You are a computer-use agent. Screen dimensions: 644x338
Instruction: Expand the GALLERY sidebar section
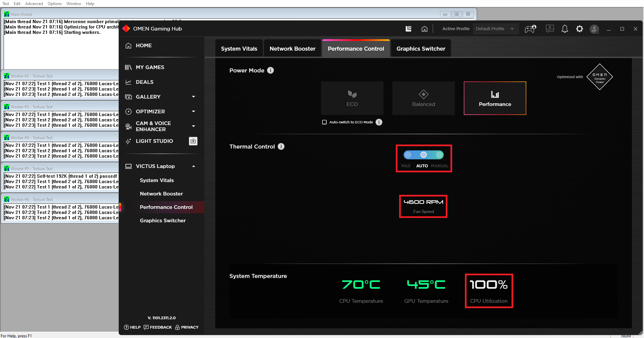tap(194, 97)
